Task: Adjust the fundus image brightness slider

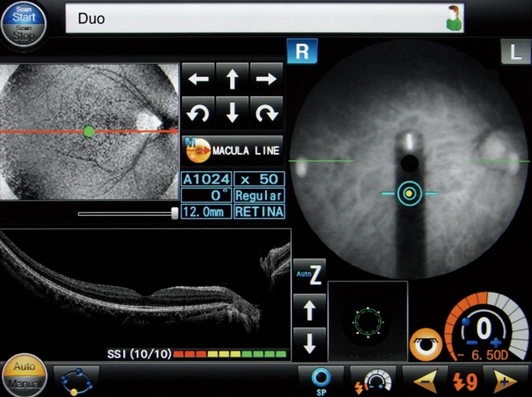Action: tap(174, 212)
